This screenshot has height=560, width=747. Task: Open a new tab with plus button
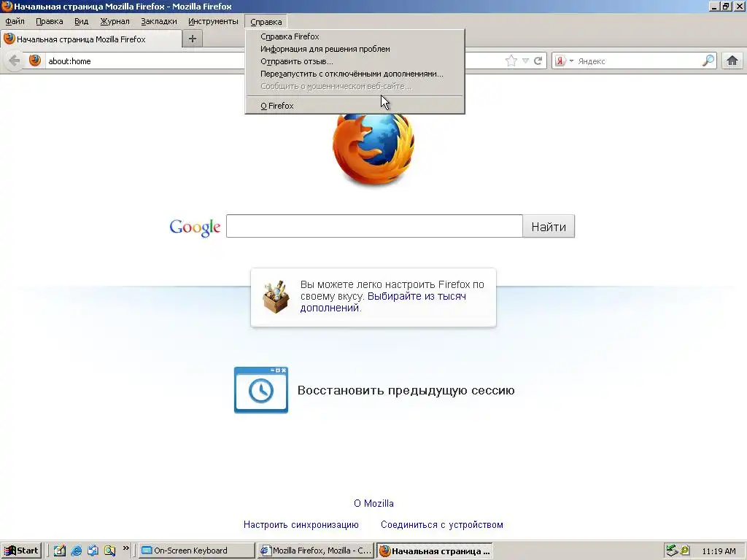193,39
